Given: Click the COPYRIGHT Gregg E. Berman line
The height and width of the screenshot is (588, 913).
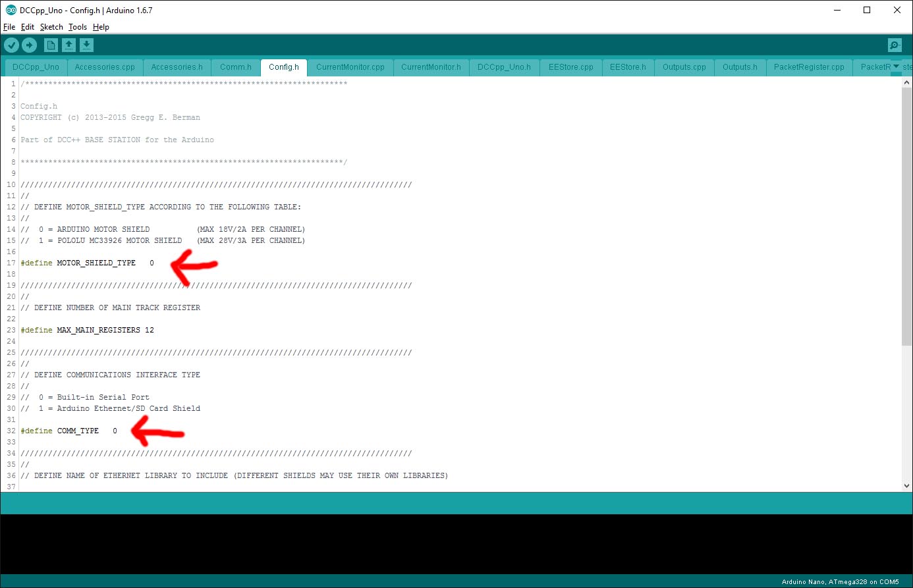Looking at the screenshot, I should click(x=110, y=117).
